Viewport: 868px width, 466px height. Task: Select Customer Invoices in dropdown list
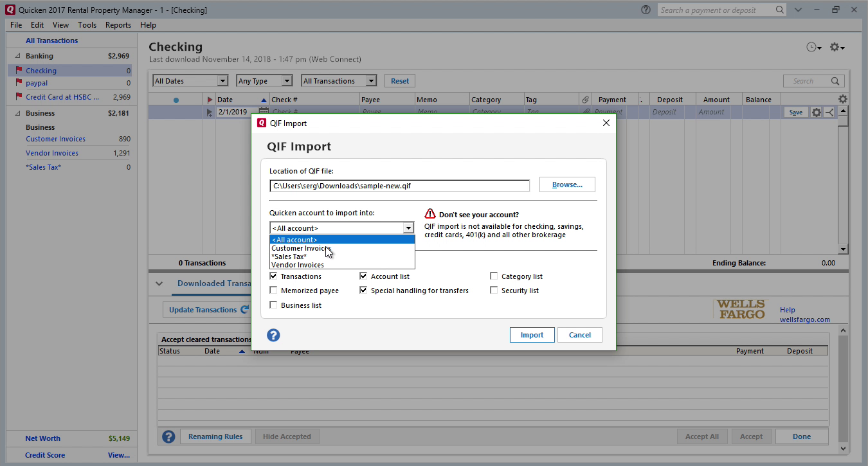tap(342, 248)
